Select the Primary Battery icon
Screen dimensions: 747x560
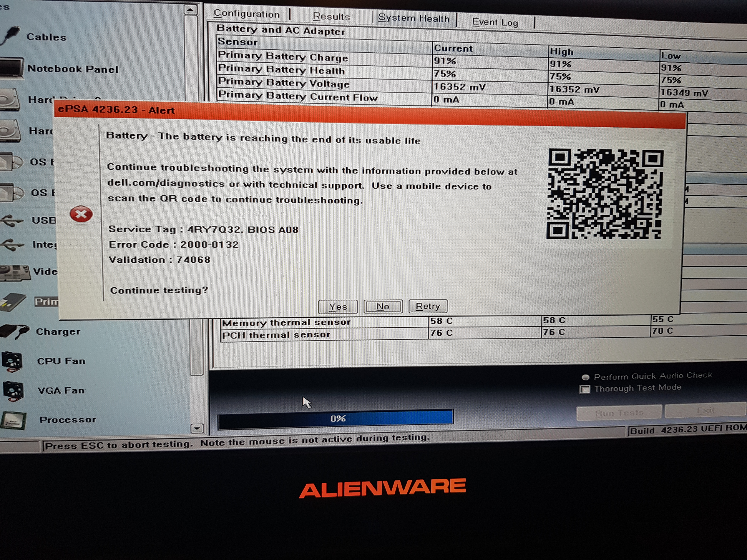pos(13,302)
